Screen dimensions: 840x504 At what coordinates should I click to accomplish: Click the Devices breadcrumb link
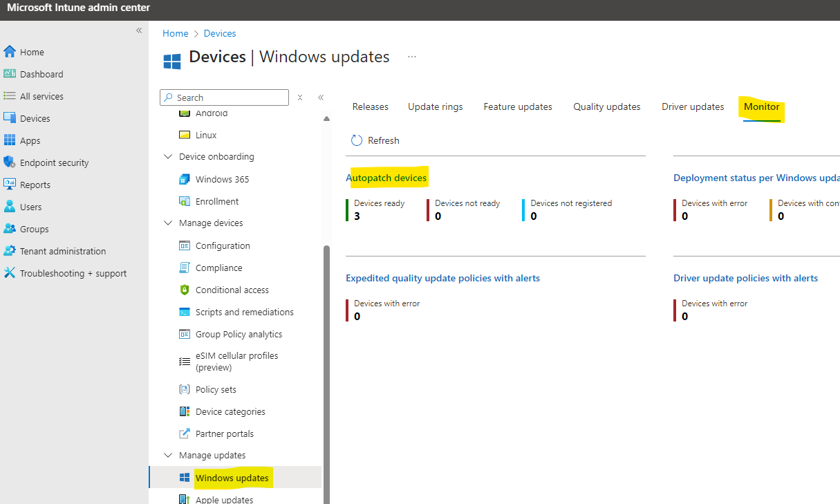pos(220,33)
